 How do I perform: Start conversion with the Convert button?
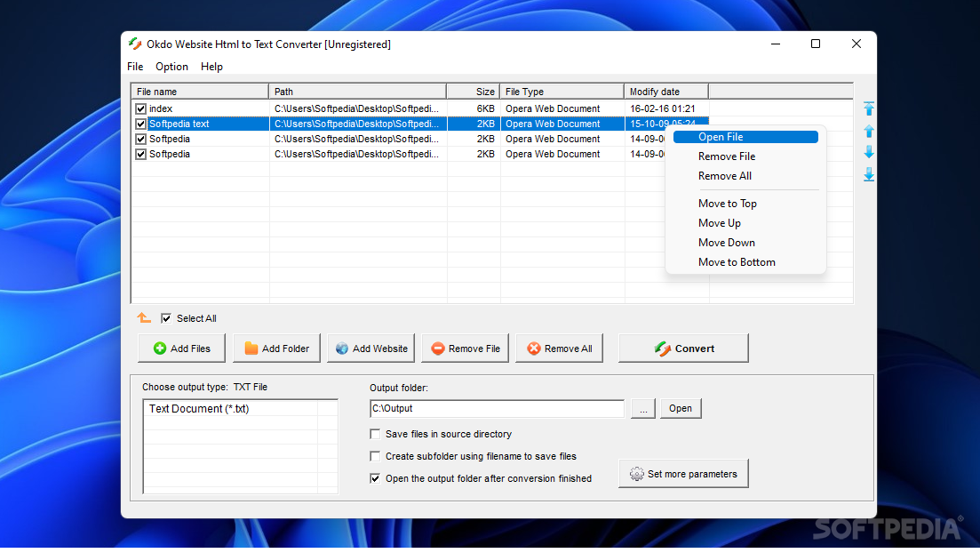[x=683, y=349]
